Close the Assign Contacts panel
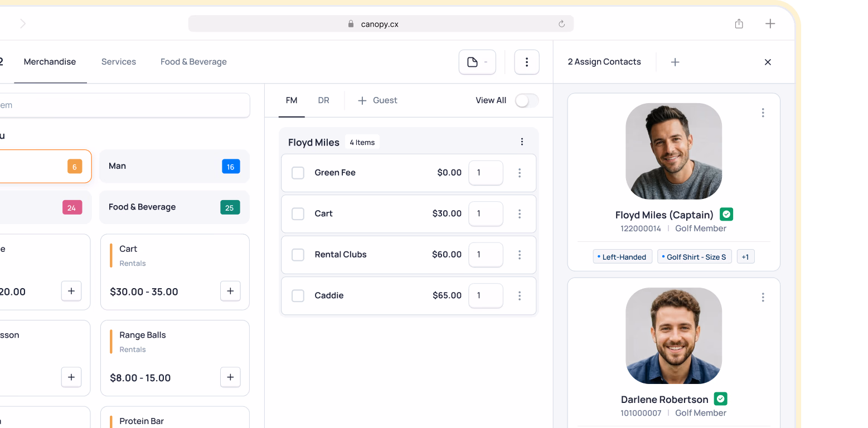Viewport: 868px width, 428px height. point(768,62)
